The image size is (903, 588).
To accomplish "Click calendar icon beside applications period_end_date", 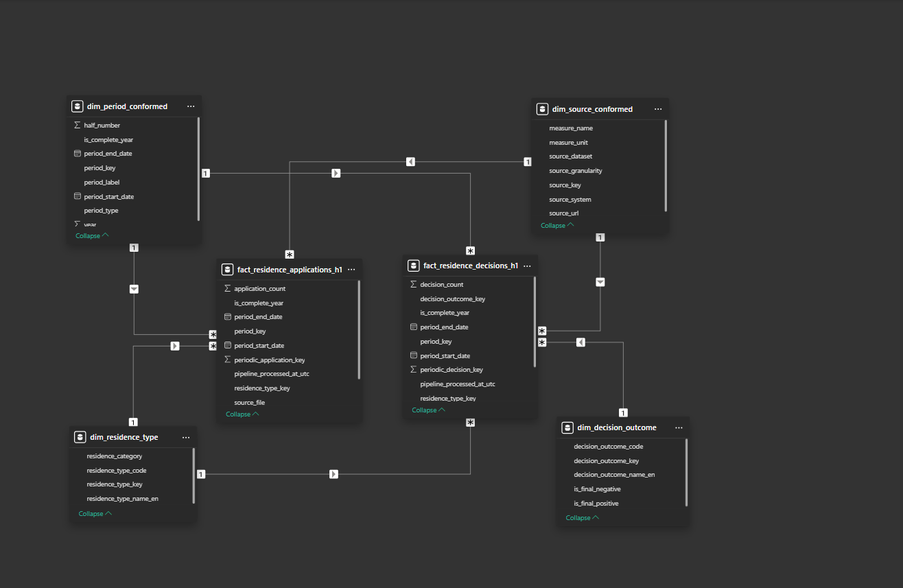I will point(227,317).
